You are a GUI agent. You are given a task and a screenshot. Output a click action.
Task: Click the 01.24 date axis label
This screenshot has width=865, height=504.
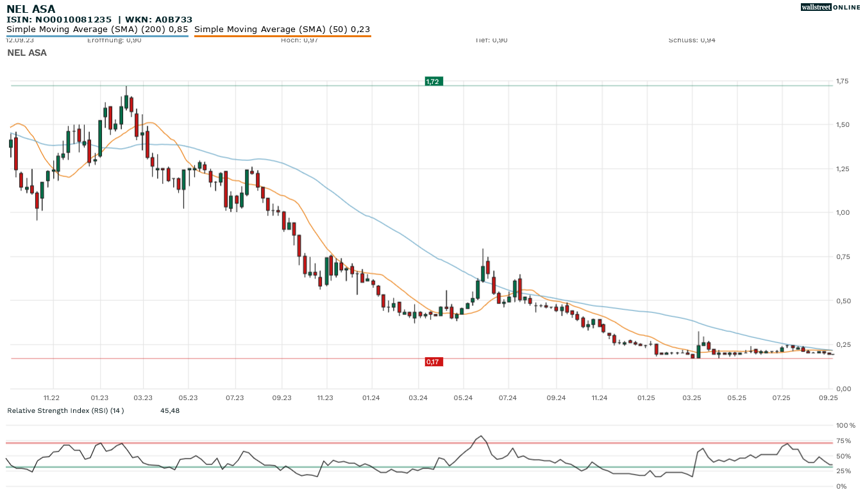coord(371,398)
